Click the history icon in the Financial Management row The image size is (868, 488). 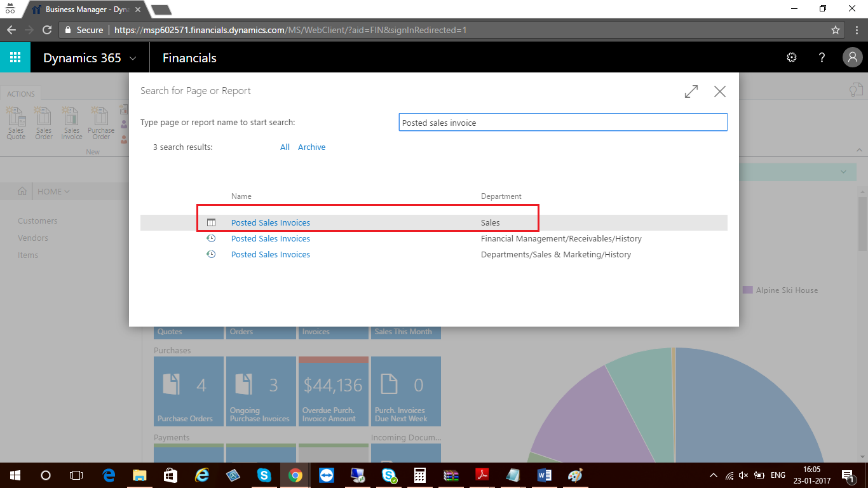point(212,238)
